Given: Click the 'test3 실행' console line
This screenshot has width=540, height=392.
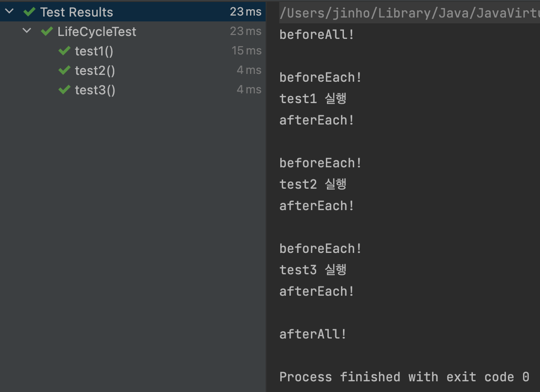Looking at the screenshot, I should pos(313,269).
